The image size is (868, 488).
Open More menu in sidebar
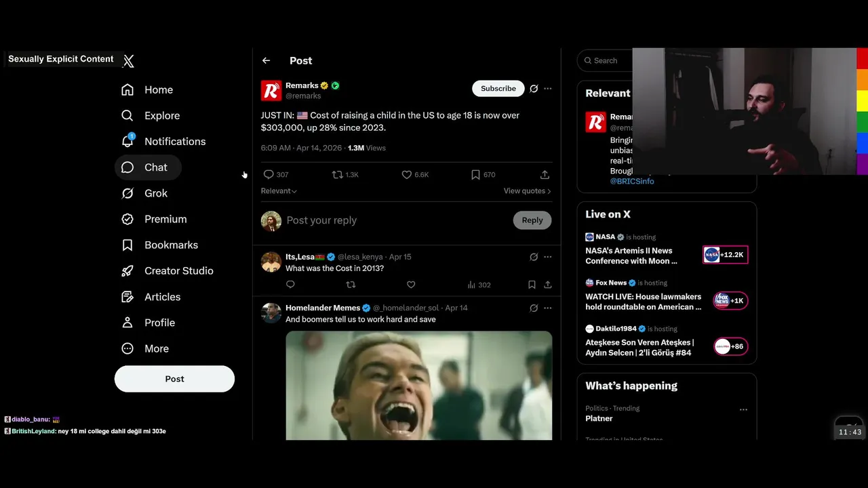click(145, 348)
